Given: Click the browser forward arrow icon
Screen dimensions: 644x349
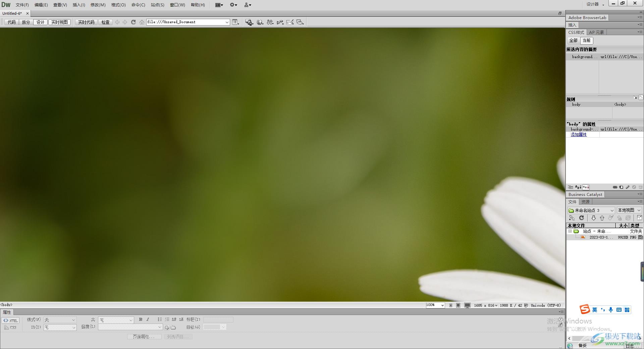Looking at the screenshot, I should click(x=125, y=22).
